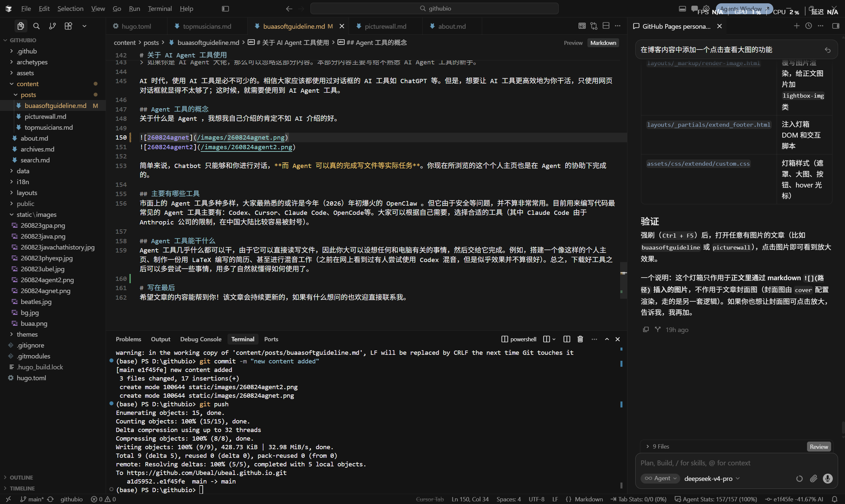Switch editor to Preview mode

[573, 43]
